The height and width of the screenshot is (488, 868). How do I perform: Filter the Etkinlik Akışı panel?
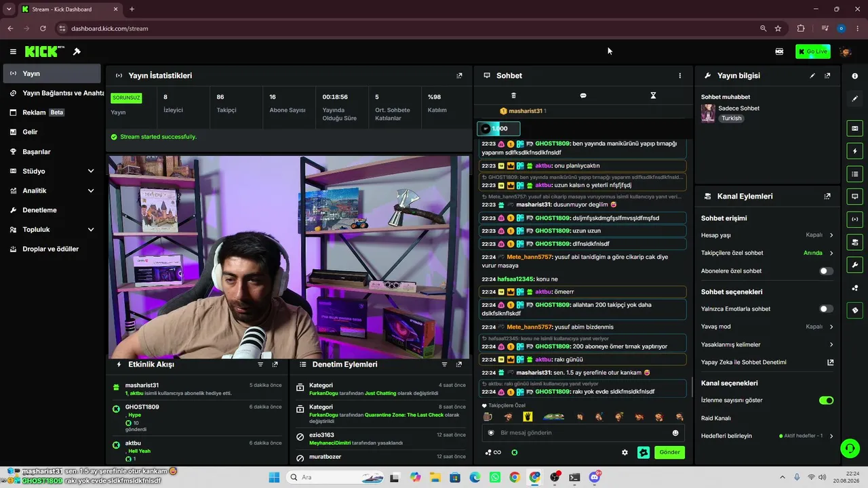coord(260,365)
